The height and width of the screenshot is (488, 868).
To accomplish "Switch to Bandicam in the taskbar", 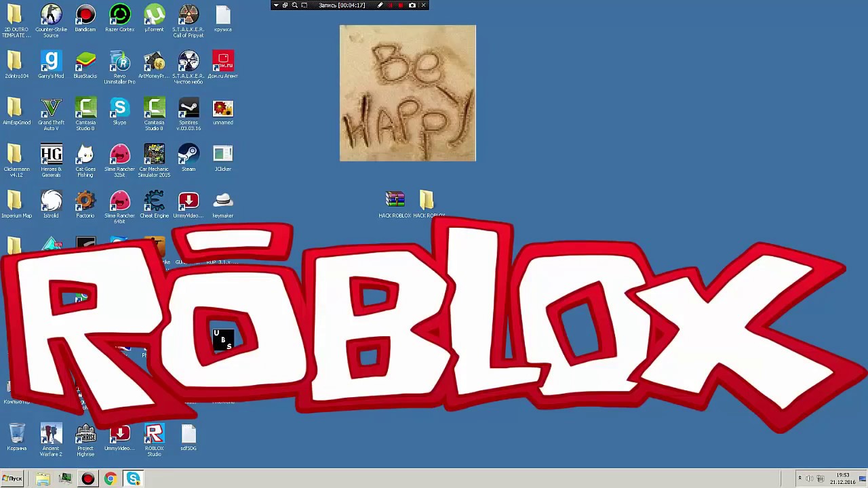I will pyautogui.click(x=88, y=479).
